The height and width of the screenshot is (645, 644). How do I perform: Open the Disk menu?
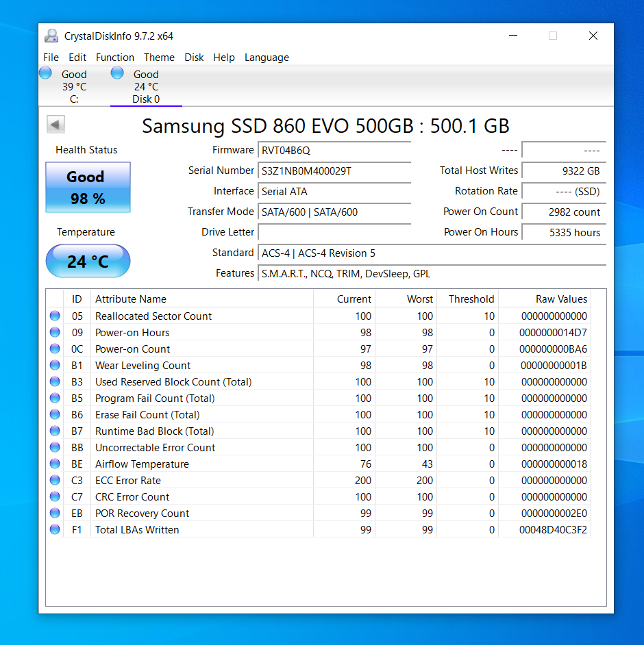click(194, 58)
